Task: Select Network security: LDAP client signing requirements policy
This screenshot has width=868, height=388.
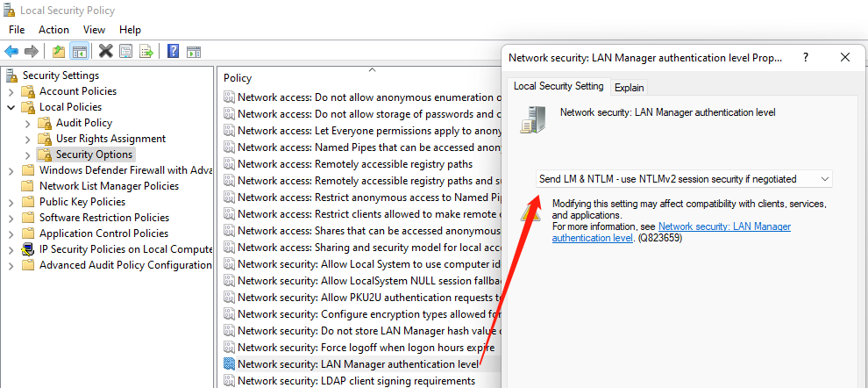Action: click(356, 381)
